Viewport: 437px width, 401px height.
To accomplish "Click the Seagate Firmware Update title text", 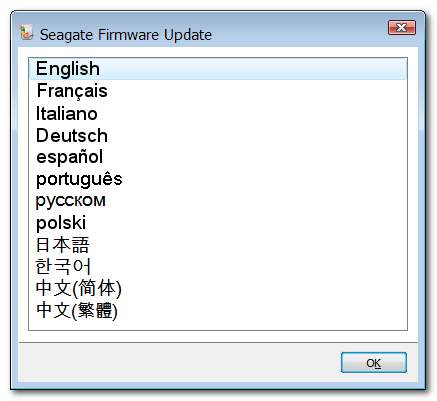I will coord(126,35).
